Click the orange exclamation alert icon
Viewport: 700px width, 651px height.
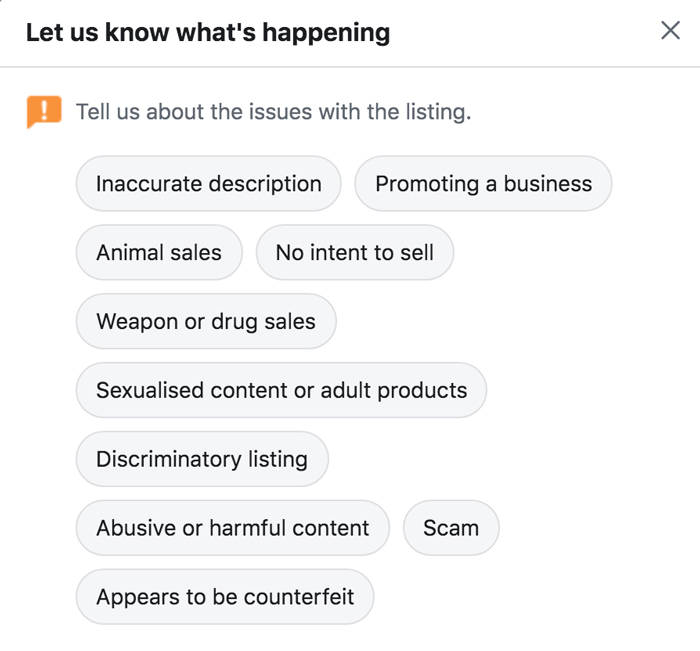44,112
